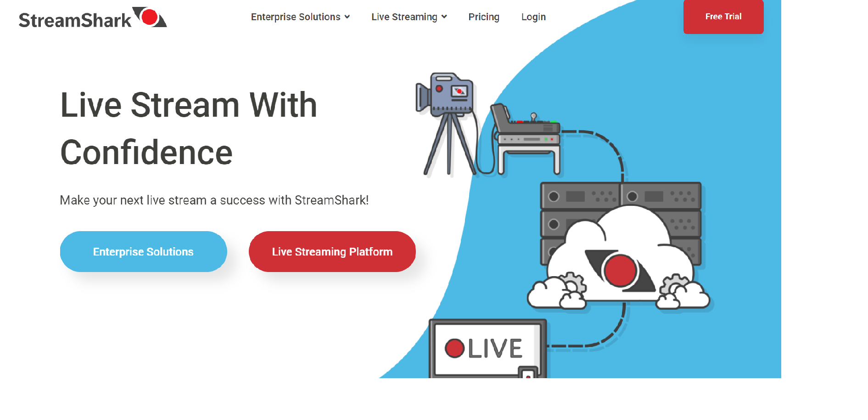Image resolution: width=868 pixels, height=420 pixels.
Task: Click the LIVE text on the monitor
Action: [x=495, y=348]
